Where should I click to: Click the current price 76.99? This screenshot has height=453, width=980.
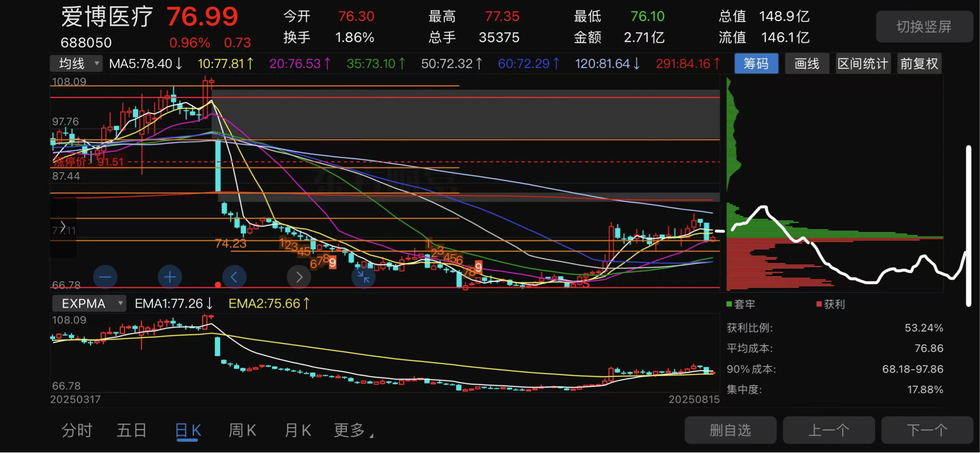click(202, 17)
